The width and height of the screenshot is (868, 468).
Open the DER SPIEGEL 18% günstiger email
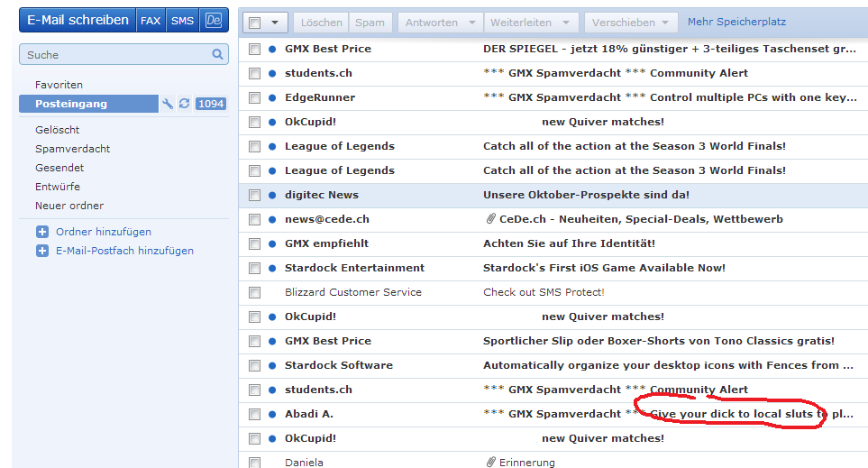(x=670, y=49)
